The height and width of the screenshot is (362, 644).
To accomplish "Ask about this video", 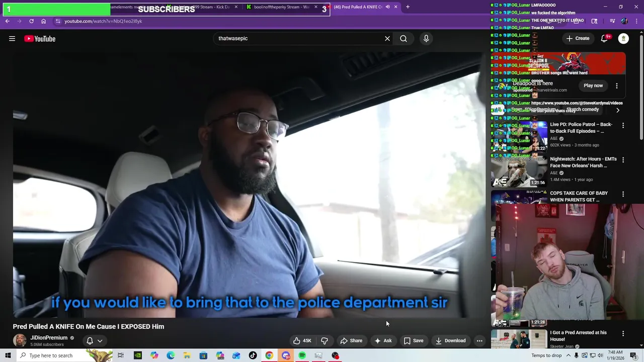I will [383, 340].
